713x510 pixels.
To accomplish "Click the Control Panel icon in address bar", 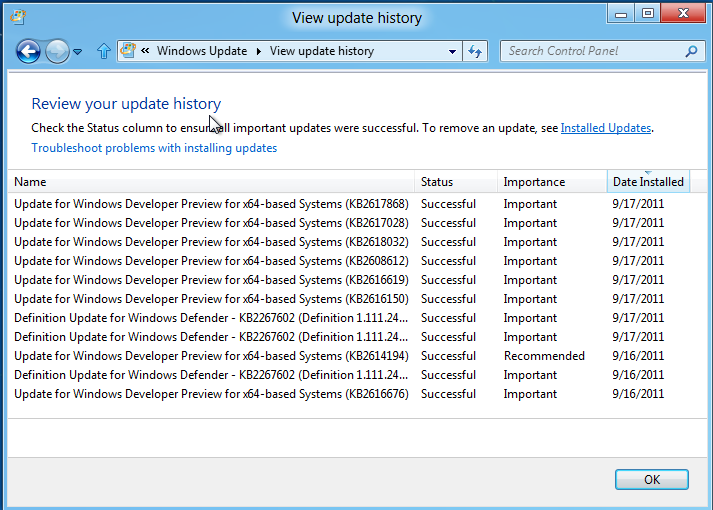I will tap(128, 51).
